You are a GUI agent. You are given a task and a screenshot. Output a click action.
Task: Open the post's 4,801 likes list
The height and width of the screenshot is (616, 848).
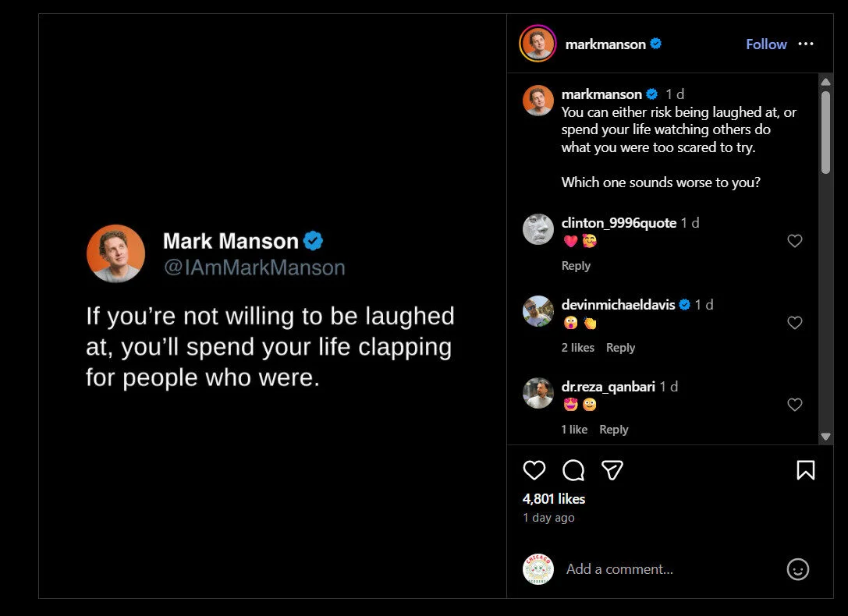pos(553,499)
